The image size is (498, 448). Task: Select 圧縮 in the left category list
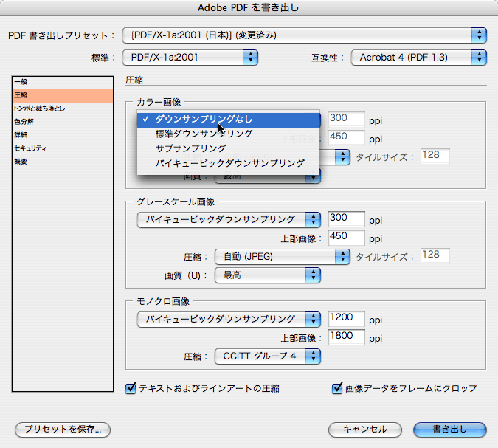(x=63, y=95)
